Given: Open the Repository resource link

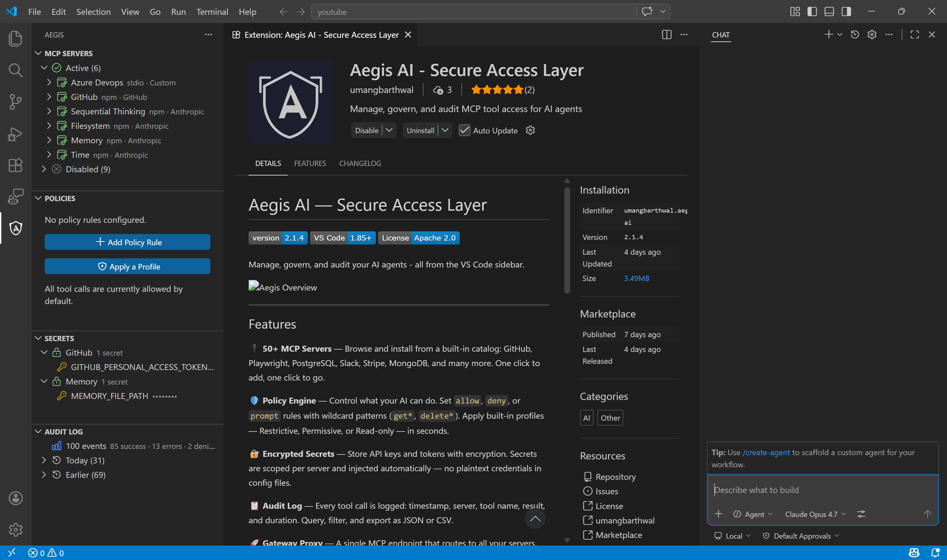Looking at the screenshot, I should point(615,477).
